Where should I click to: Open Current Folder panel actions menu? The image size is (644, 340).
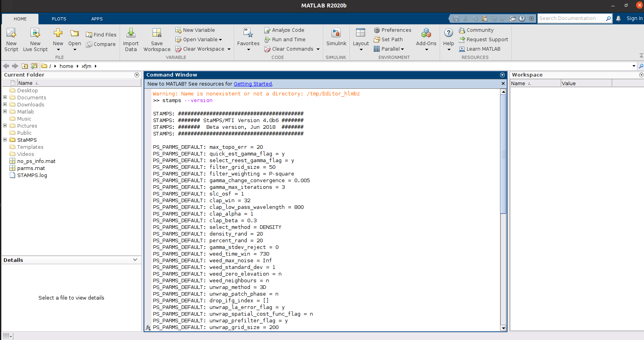point(137,75)
